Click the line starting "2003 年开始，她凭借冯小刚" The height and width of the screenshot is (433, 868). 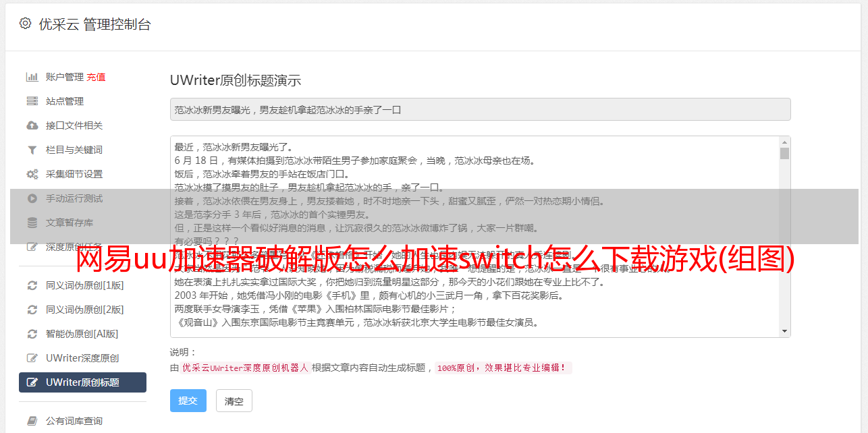[x=369, y=295]
